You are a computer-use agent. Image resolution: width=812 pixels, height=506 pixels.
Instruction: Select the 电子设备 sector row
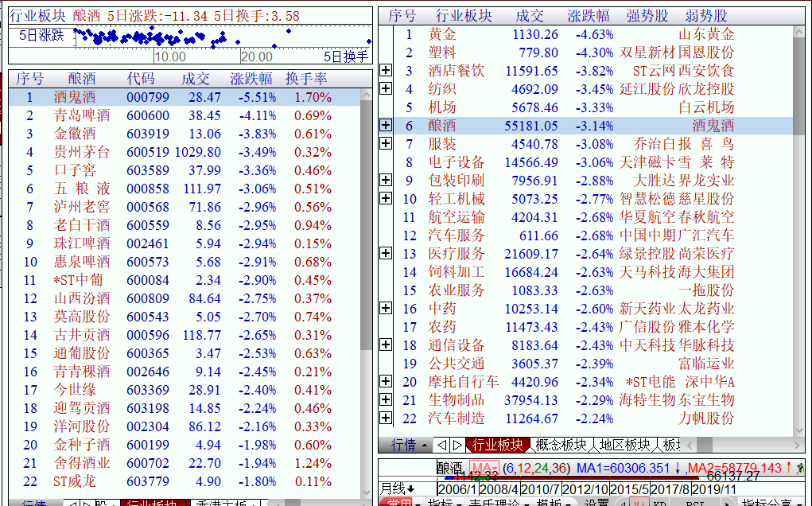tap(593, 162)
